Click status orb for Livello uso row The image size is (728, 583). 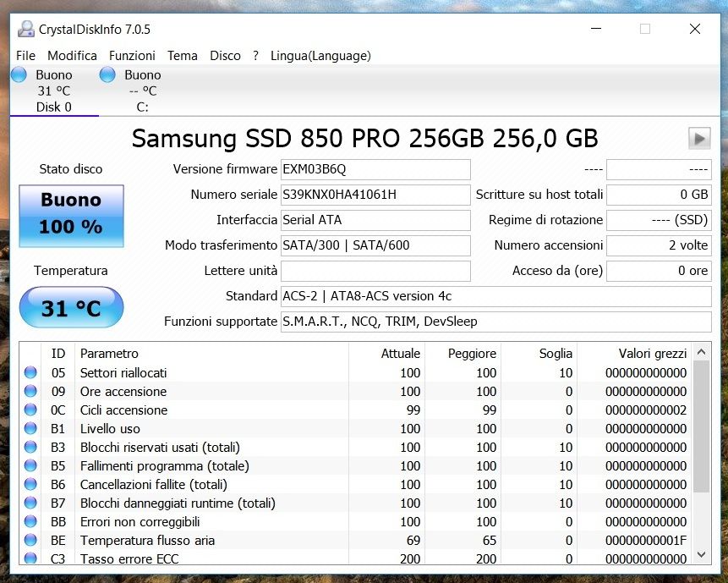tap(31, 428)
